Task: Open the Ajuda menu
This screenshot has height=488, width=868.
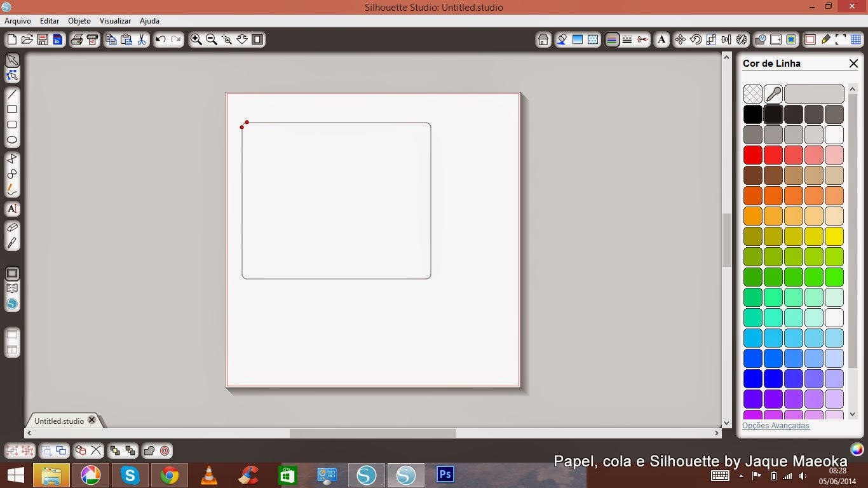Action: point(149,21)
